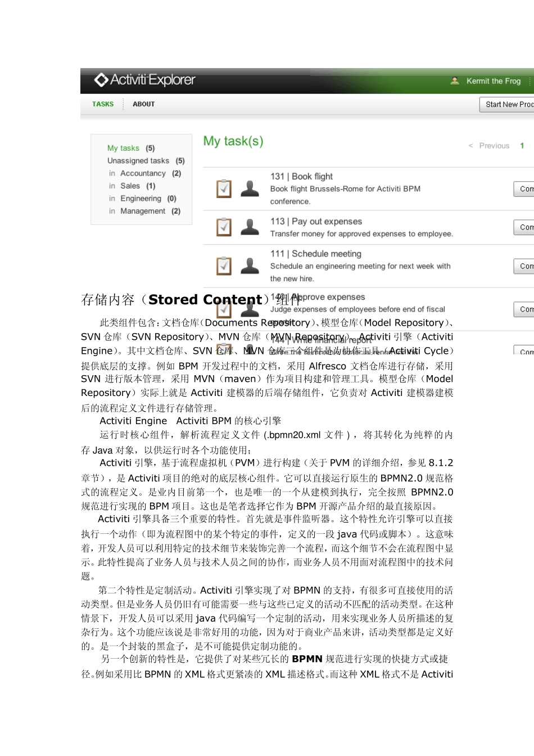Viewport: 534px width, 756px height.
Task: Click assignee person icon for Book flight
Action: click(x=250, y=188)
